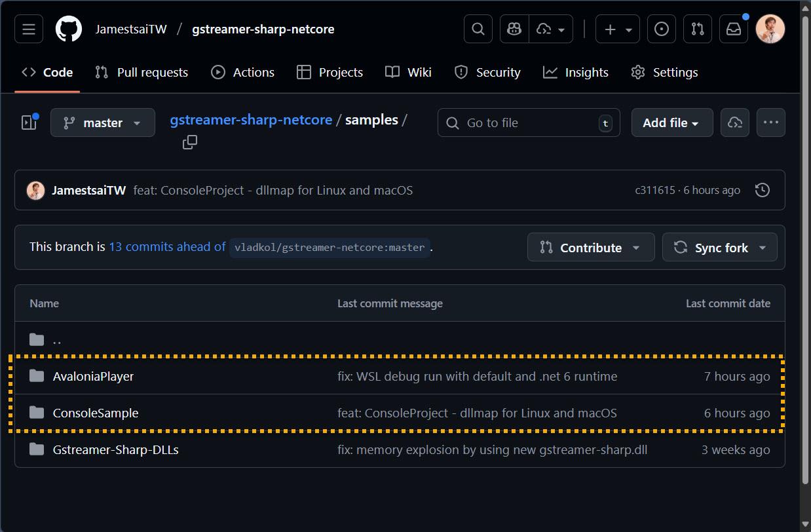Open the AvaloniaPlayer folder

pyautogui.click(x=93, y=376)
